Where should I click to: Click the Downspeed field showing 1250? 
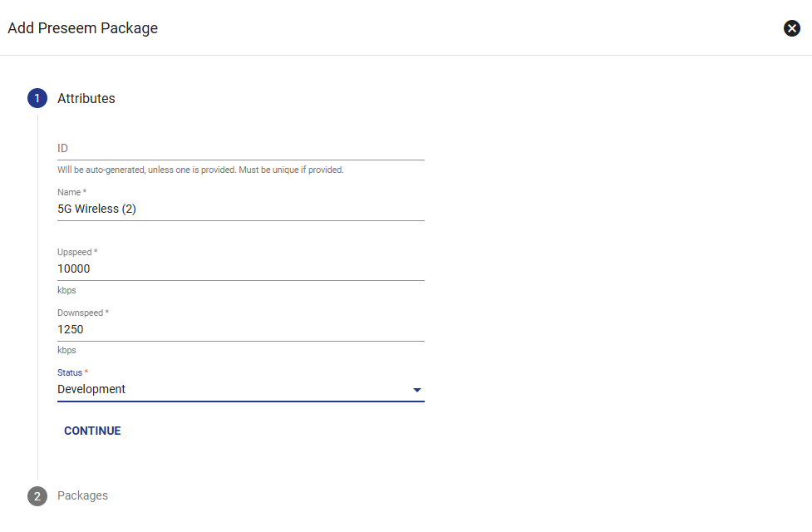[x=241, y=329]
